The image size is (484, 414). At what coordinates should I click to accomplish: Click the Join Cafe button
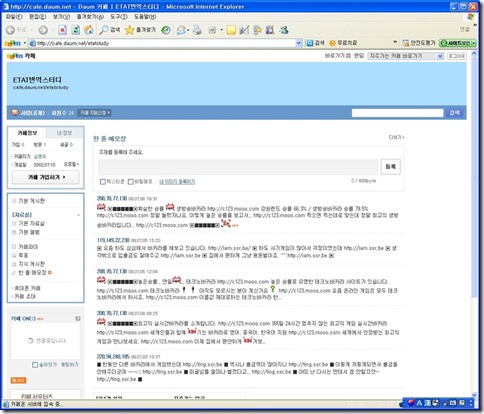click(x=46, y=177)
